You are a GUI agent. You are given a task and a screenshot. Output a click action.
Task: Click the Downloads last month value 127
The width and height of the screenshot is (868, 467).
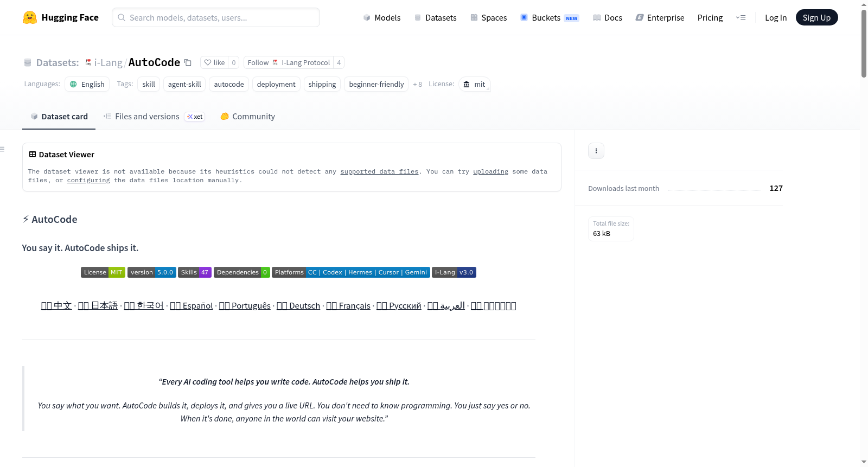pos(776,188)
